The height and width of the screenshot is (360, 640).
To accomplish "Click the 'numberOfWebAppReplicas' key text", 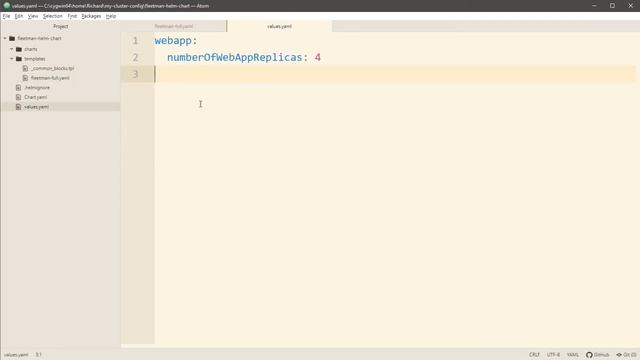I will (x=235, y=58).
